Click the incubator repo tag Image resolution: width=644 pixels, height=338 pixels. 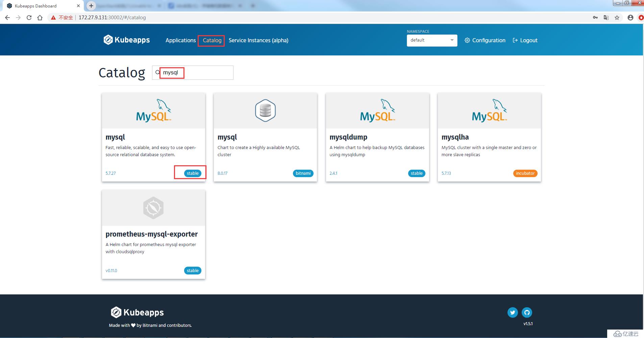[525, 173]
